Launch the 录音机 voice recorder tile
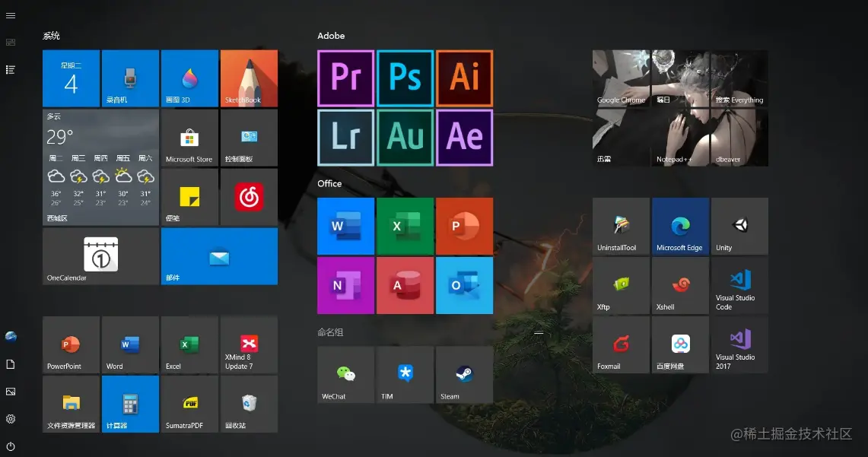 coord(130,78)
